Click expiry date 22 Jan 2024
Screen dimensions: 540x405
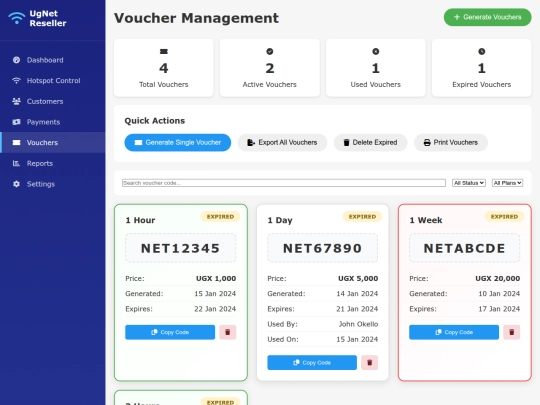click(x=215, y=309)
